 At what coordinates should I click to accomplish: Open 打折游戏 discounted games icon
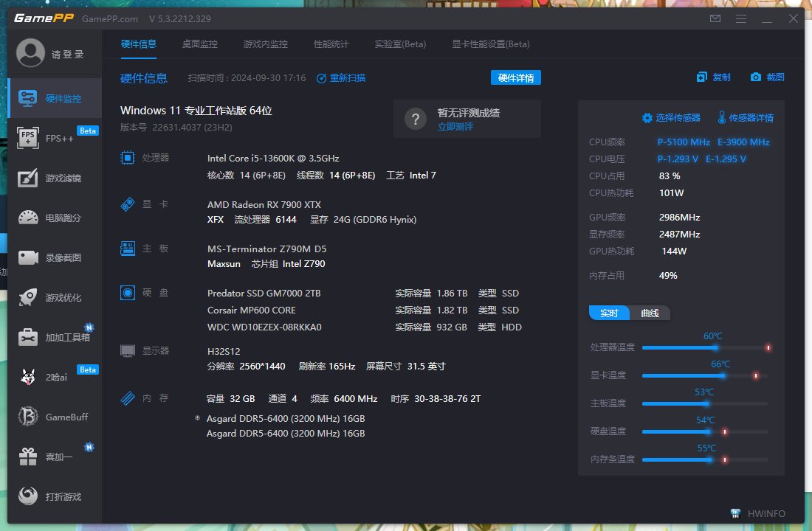coord(28,496)
